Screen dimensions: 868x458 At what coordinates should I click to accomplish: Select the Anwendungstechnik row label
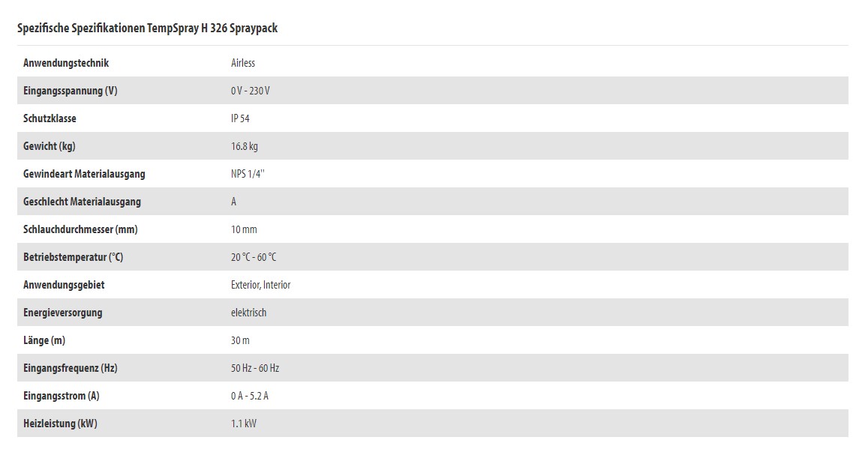click(x=66, y=63)
